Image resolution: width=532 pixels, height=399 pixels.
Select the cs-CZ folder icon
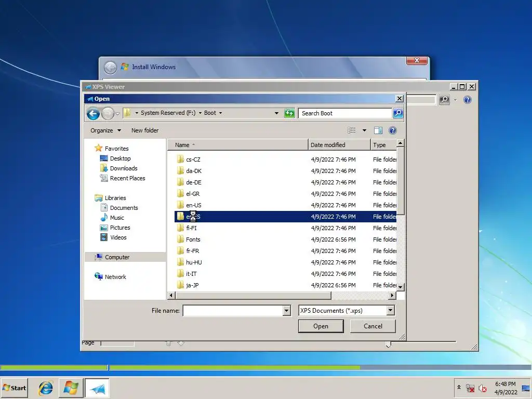tap(180, 159)
